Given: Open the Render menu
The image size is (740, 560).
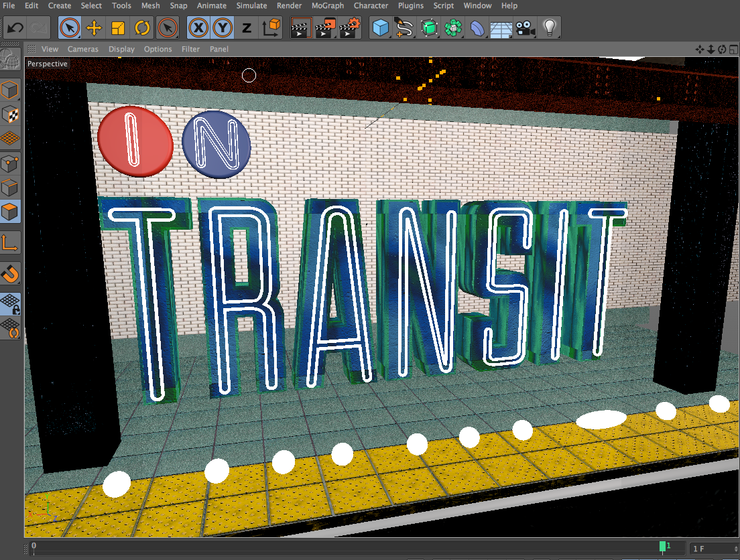Looking at the screenshot, I should (290, 5).
